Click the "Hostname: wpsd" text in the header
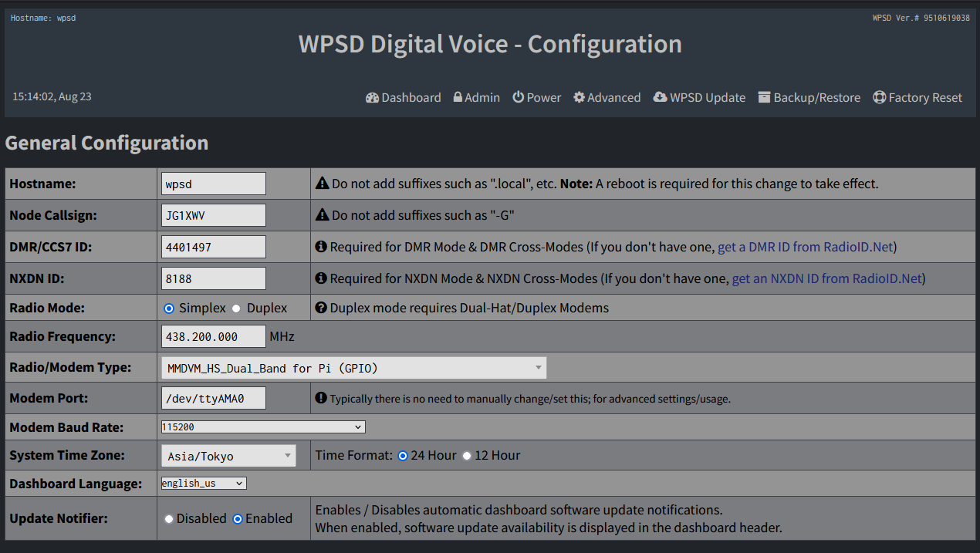This screenshot has width=980, height=553. [43, 18]
